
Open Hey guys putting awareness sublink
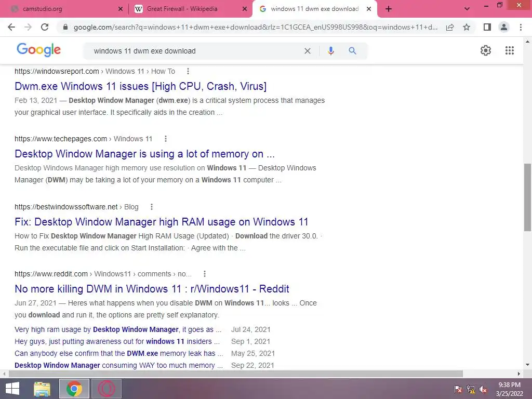click(x=117, y=341)
